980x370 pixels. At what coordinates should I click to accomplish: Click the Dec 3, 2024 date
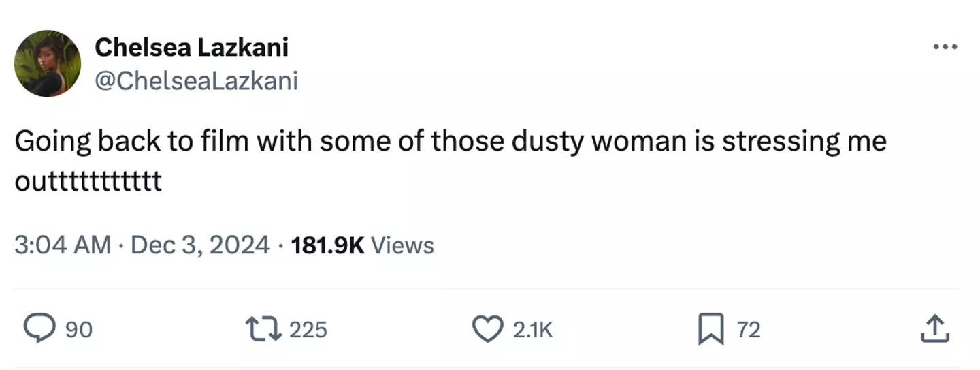(199, 245)
